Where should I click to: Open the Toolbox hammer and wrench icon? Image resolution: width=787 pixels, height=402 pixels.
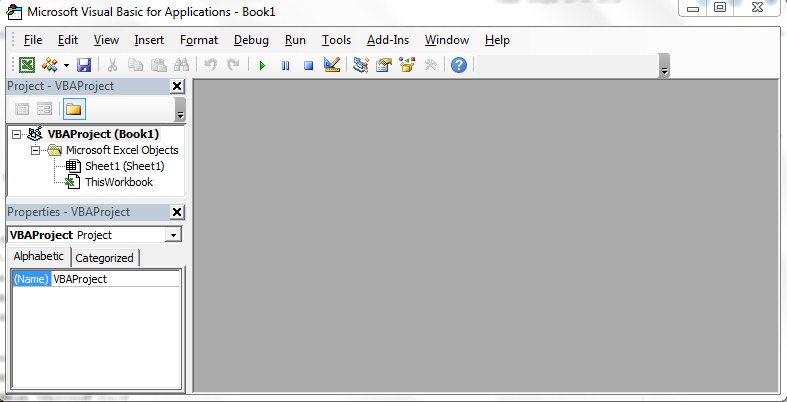[431, 65]
